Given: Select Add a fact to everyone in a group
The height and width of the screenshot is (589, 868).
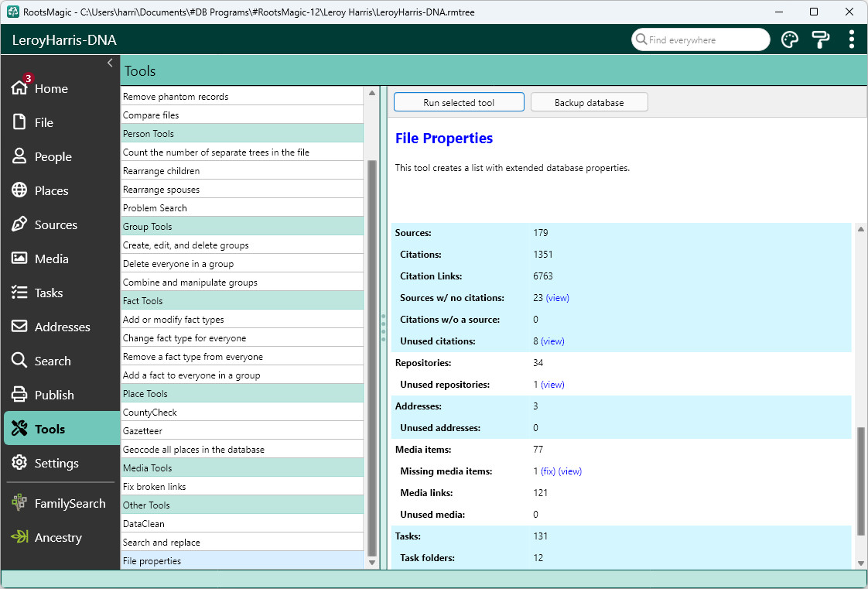Looking at the screenshot, I should [x=242, y=375].
